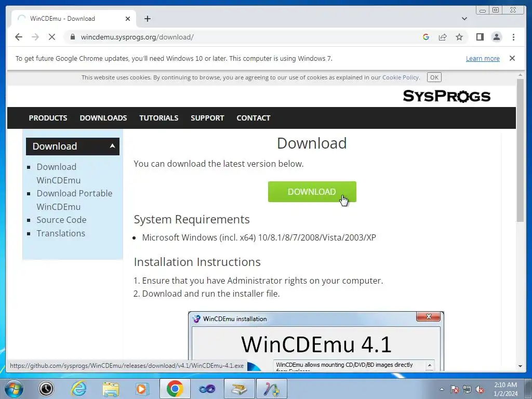Stop loading the page

tap(52, 37)
